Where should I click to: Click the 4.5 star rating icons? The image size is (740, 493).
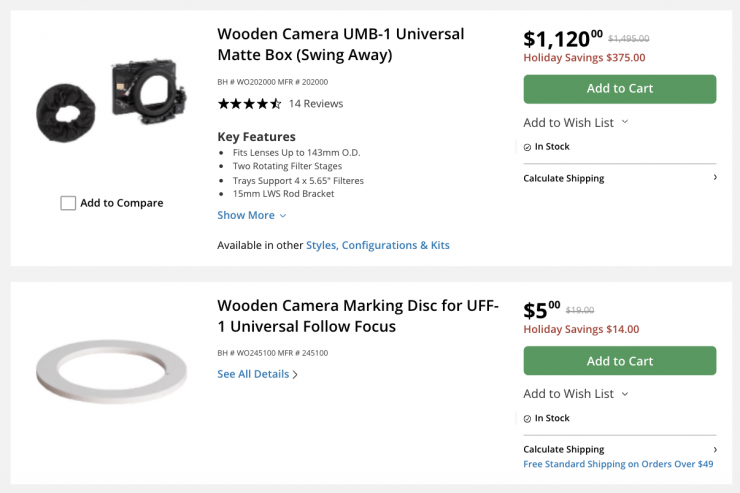[249, 103]
